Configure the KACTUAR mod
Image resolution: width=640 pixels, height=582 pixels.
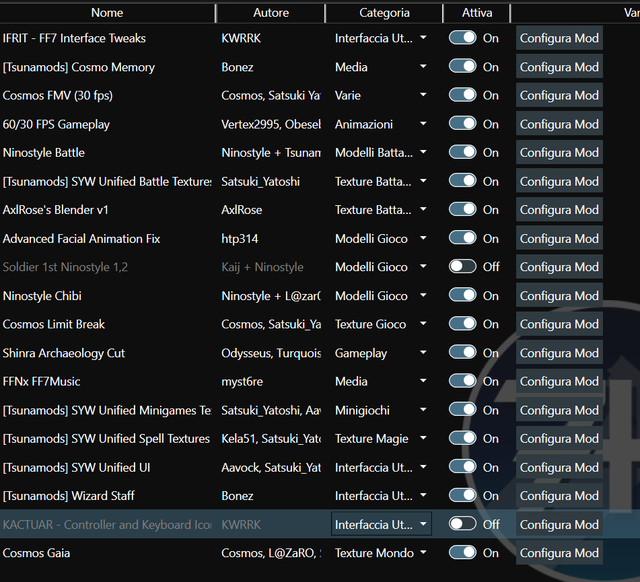pos(559,524)
